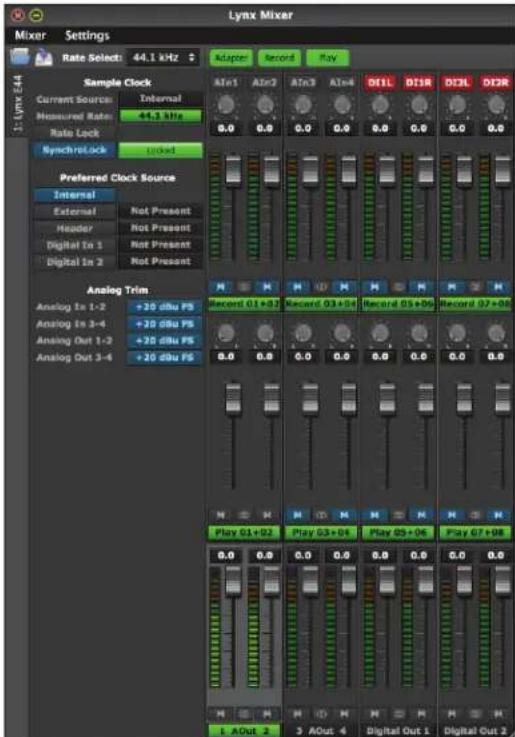The image size is (515, 737).
Task: Click the AIn3 pan knob
Action: pos(303,105)
